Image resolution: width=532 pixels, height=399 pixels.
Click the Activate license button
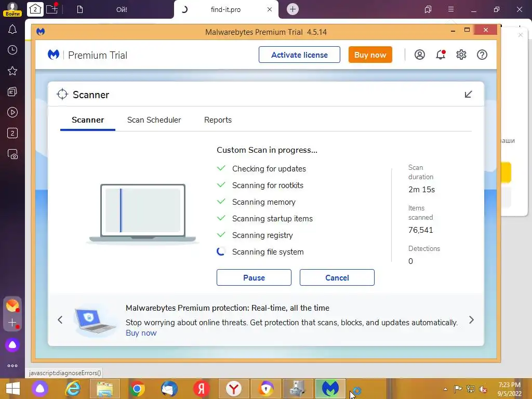tap(299, 55)
